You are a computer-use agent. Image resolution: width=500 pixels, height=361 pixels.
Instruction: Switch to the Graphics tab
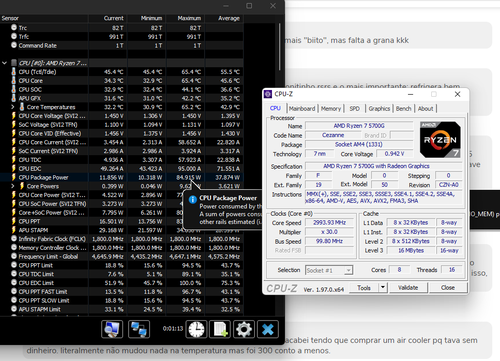tap(379, 109)
